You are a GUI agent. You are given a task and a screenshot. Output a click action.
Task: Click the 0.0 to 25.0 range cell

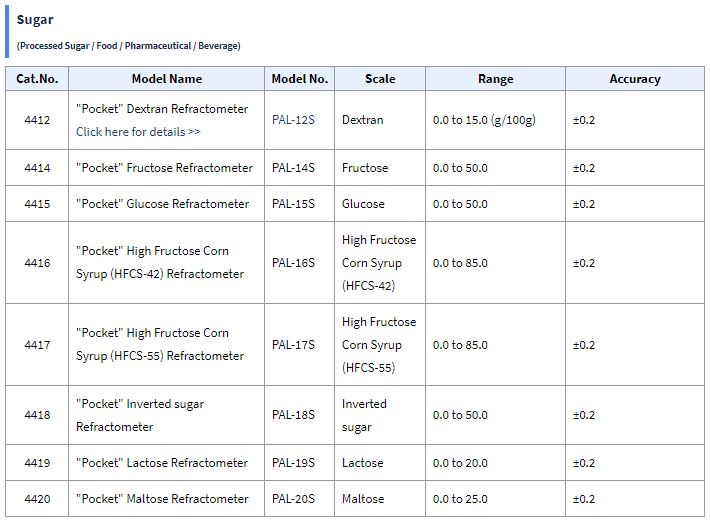coord(495,498)
